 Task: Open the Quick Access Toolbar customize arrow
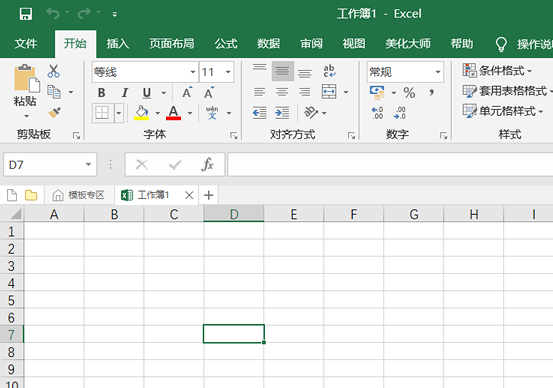click(x=115, y=14)
